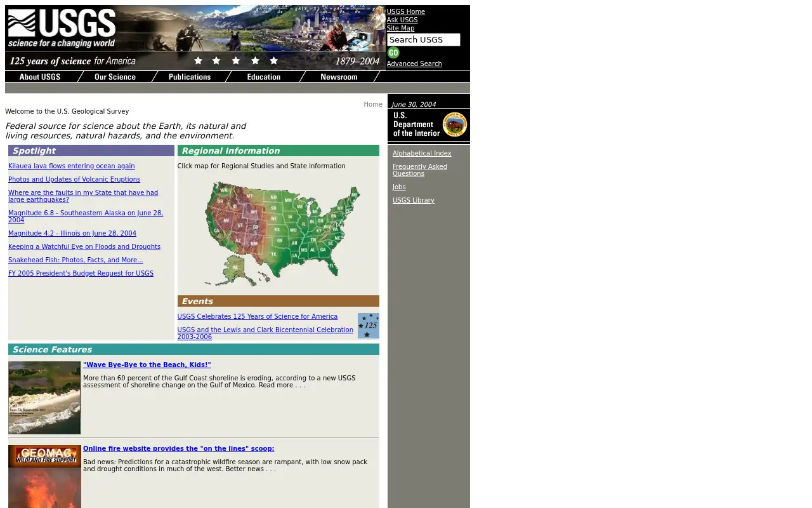Image resolution: width=812 pixels, height=508 pixels.
Task: Open FY 2005 President's Budget Request link
Action: tap(81, 273)
